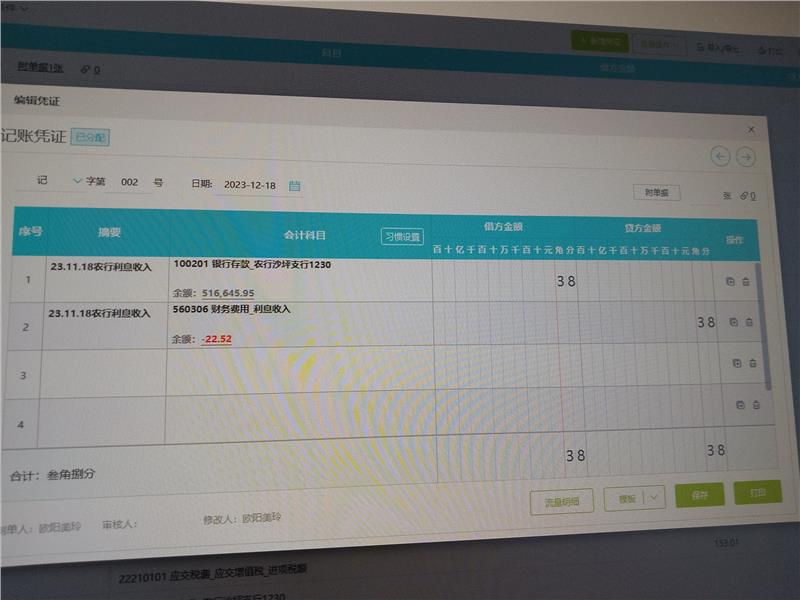Viewport: 800px width, 600px height.
Task: Click the green 保存 save button
Action: 699,495
